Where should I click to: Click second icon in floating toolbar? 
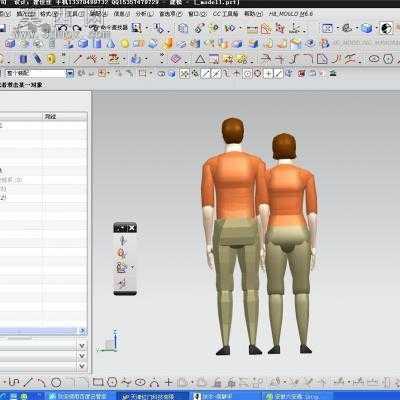point(122,254)
